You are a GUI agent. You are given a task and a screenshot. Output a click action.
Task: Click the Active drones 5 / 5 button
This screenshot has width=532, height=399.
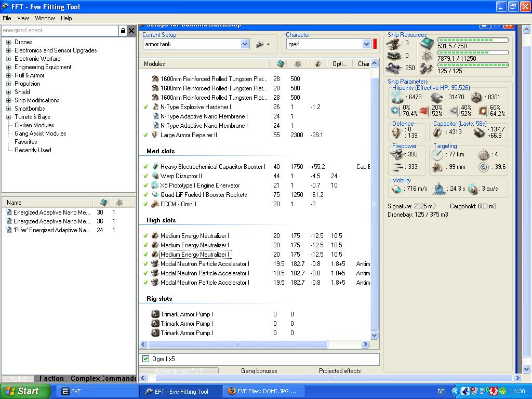click(179, 371)
